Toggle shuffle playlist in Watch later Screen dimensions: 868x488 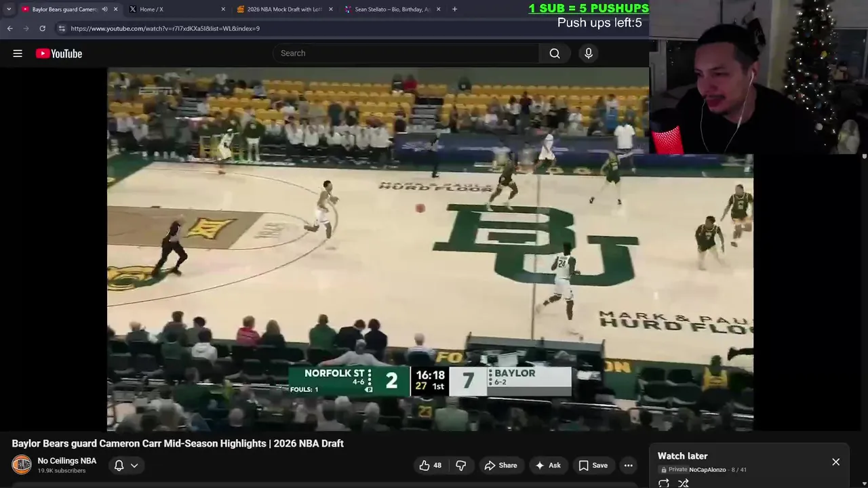(x=684, y=483)
